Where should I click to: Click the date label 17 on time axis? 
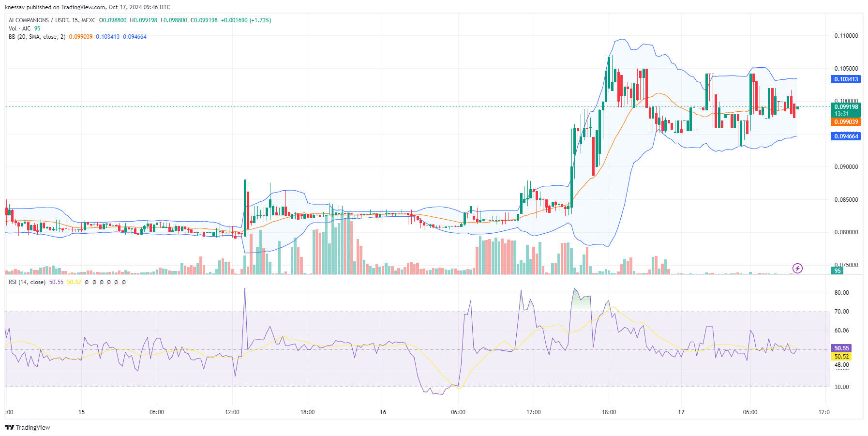pos(681,412)
